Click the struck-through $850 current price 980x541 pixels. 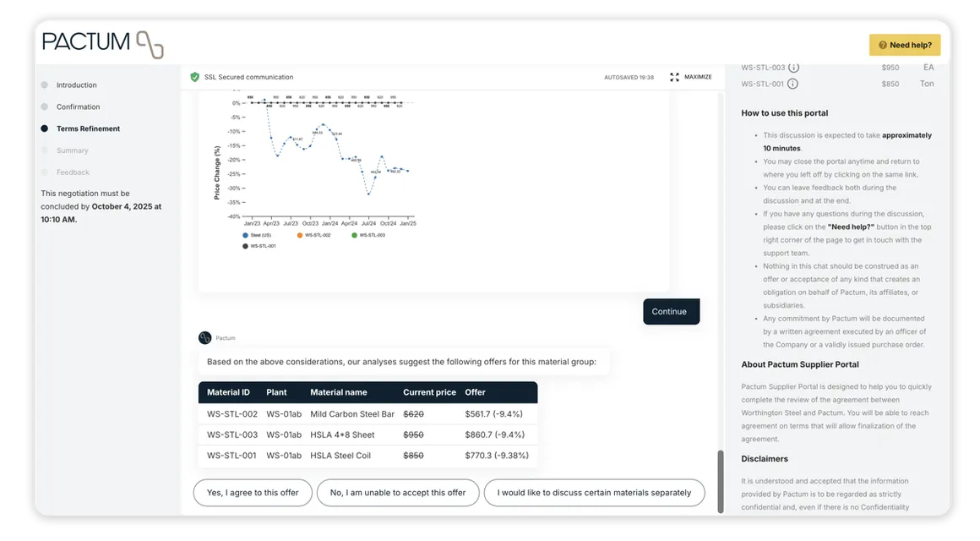click(413, 456)
